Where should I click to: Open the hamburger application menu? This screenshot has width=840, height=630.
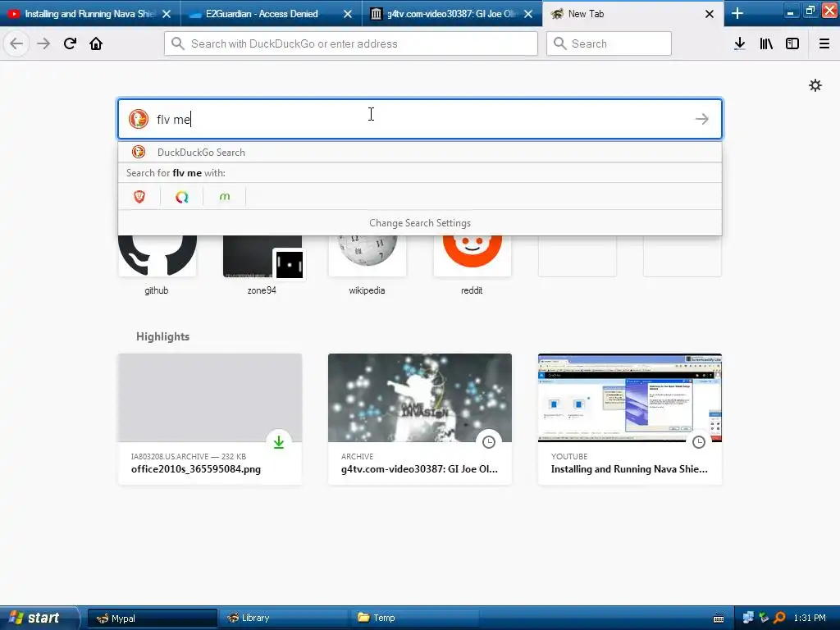click(x=824, y=43)
